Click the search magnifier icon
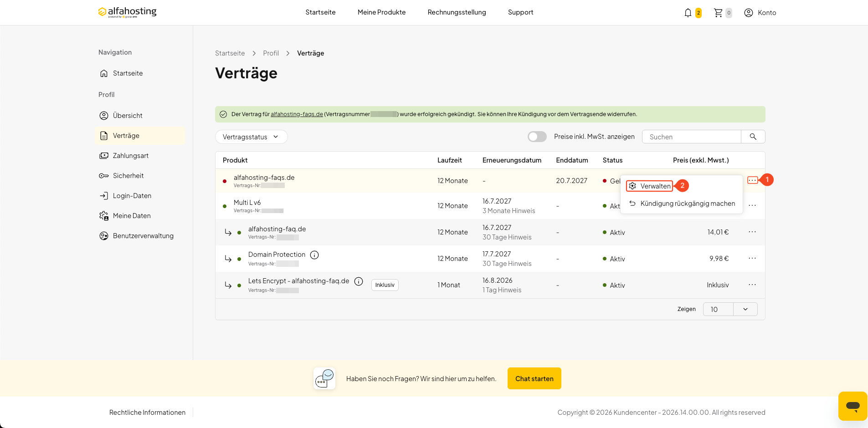The image size is (868, 428). (x=753, y=137)
